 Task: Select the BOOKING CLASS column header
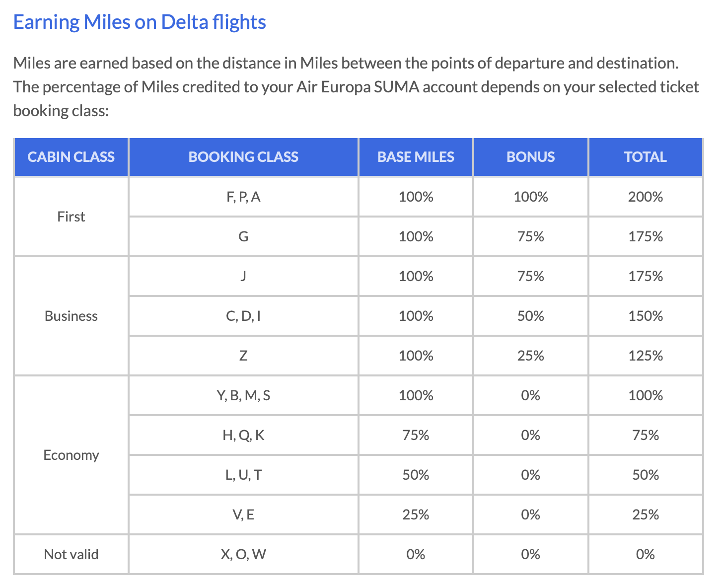point(243,157)
